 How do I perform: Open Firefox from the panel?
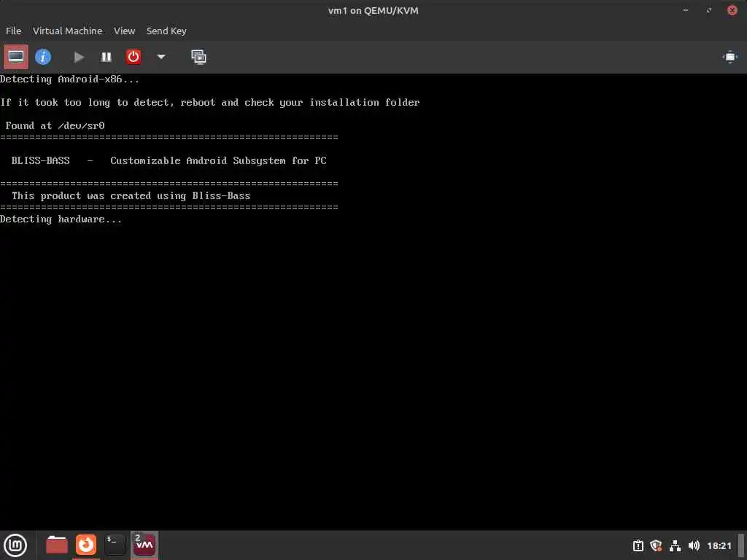click(x=86, y=545)
